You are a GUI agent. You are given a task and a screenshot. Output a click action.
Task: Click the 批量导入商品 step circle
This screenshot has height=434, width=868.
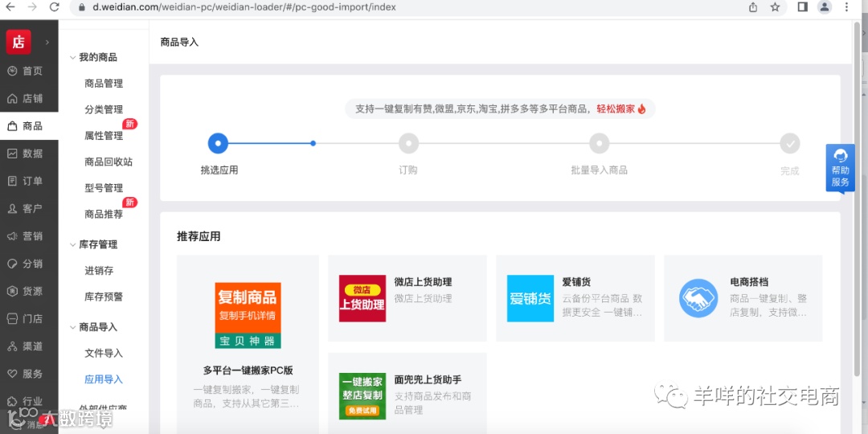(x=600, y=143)
